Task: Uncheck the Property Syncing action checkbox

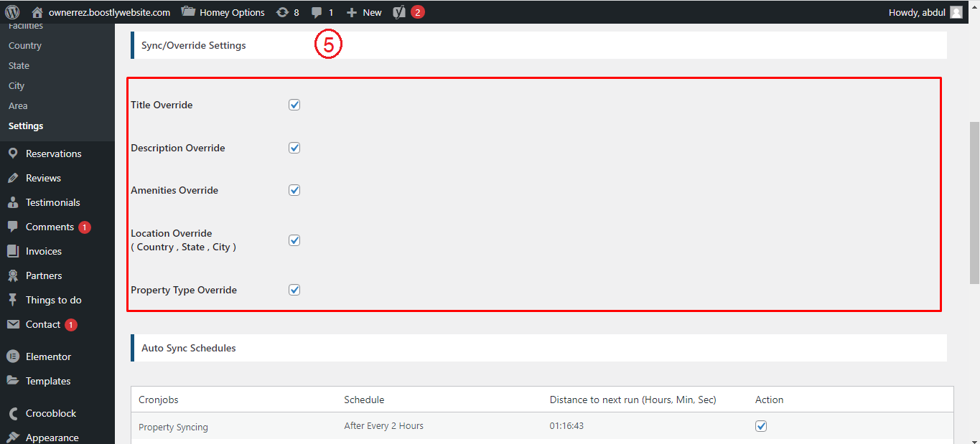Action: pyautogui.click(x=761, y=426)
